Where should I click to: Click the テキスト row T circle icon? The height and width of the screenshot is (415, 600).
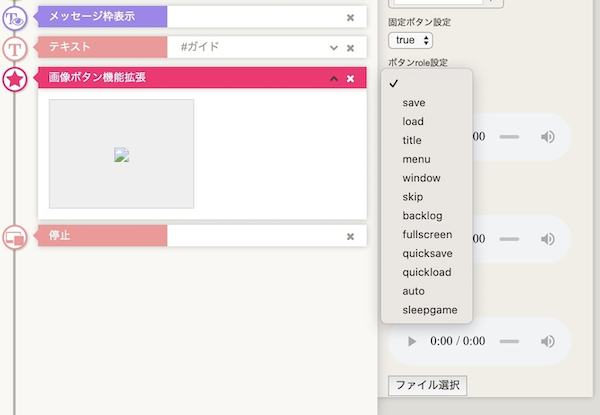click(x=15, y=49)
